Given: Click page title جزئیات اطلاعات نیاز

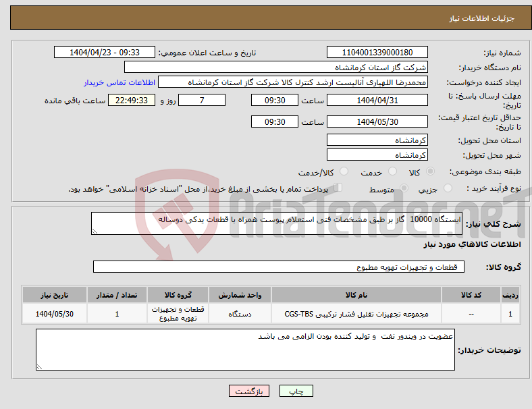Looking at the screenshot, I should pyautogui.click(x=482, y=18).
